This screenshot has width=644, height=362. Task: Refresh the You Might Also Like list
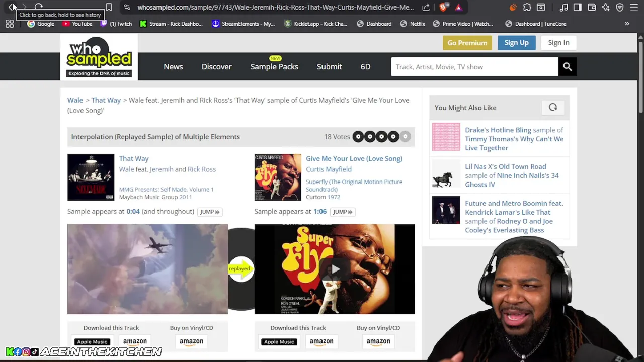(x=553, y=107)
